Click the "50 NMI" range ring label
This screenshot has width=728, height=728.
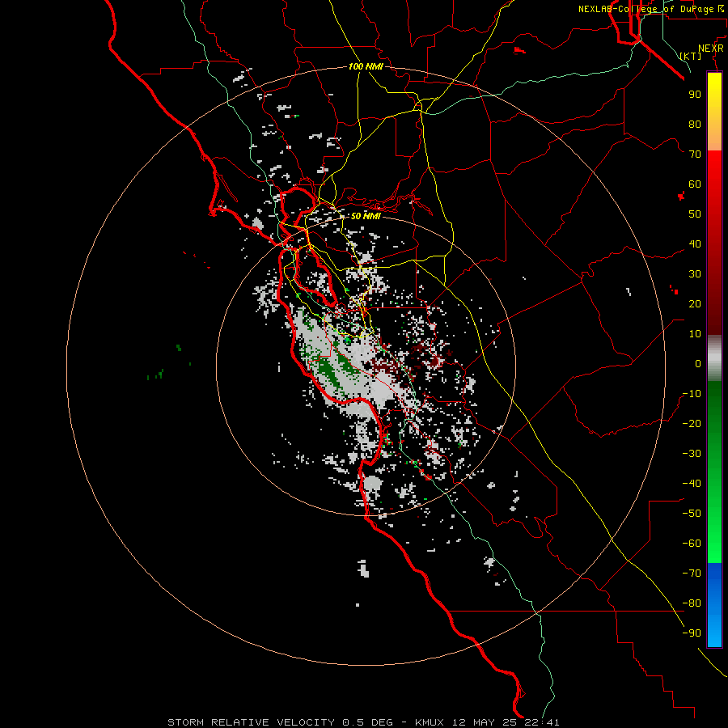click(366, 216)
